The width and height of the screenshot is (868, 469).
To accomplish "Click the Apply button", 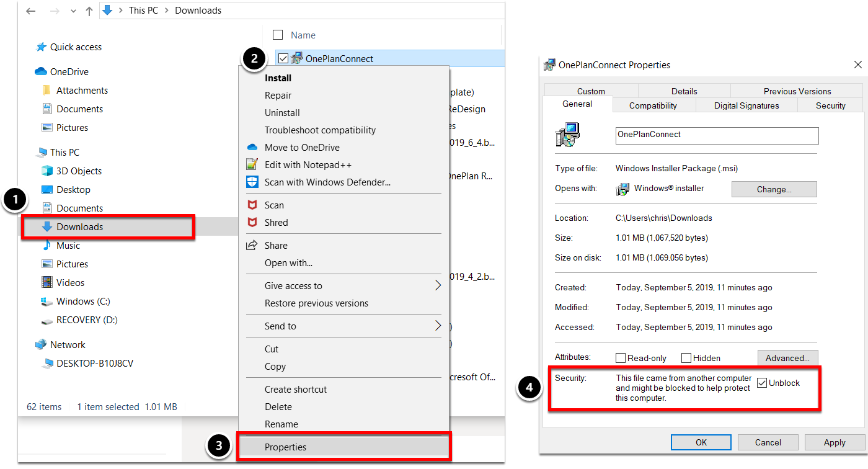I will pos(835,442).
